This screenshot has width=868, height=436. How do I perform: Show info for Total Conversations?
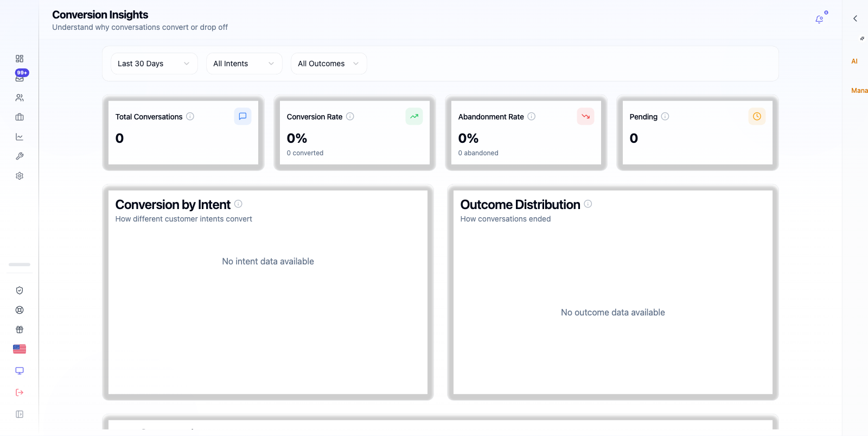click(190, 116)
